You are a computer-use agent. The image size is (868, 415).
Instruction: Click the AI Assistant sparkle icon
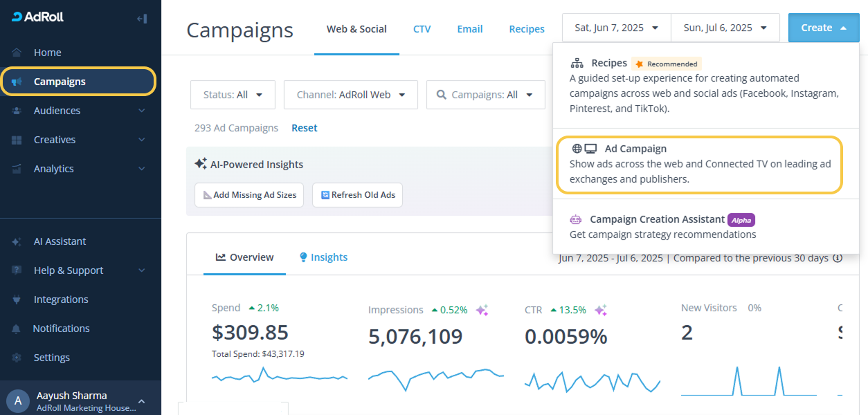[17, 241]
